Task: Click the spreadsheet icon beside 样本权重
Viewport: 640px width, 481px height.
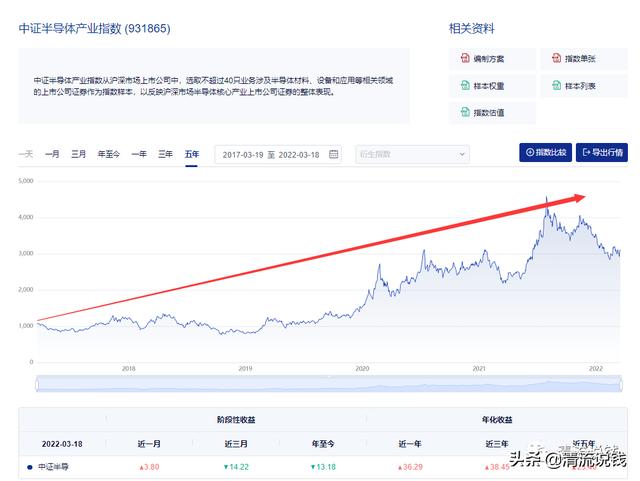Action: pyautogui.click(x=465, y=86)
